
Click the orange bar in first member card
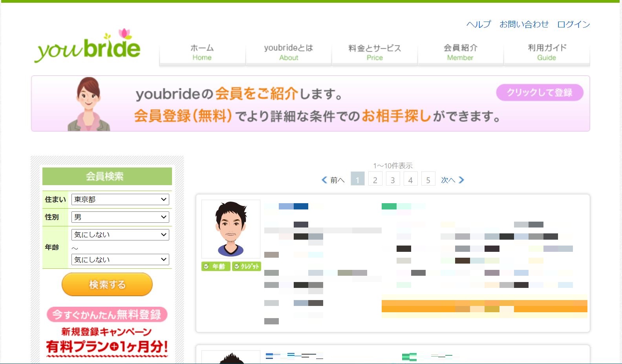(x=485, y=306)
